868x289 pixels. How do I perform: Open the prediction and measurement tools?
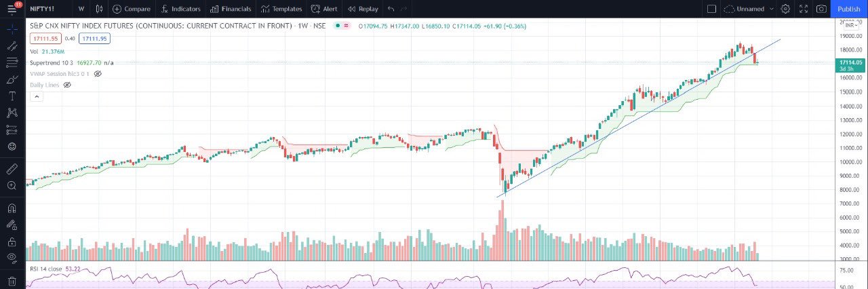[12, 130]
